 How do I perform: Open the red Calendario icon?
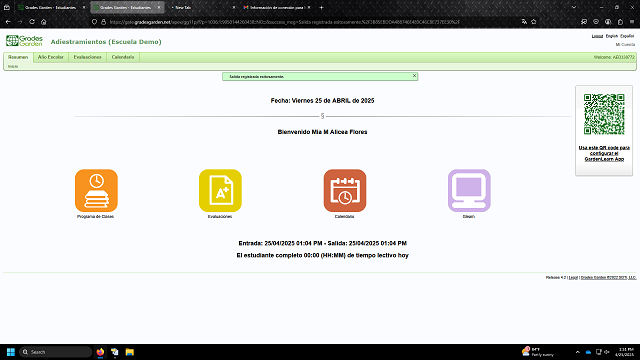(345, 191)
